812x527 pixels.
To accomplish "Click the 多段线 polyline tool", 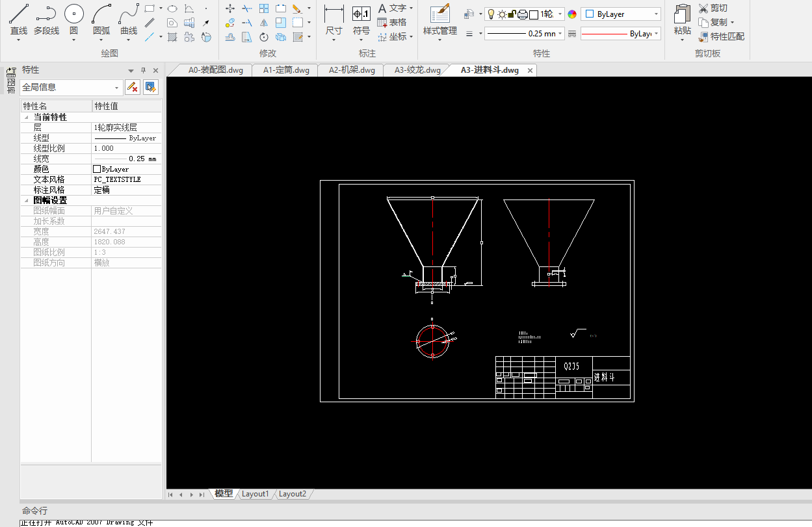I will pos(46,19).
